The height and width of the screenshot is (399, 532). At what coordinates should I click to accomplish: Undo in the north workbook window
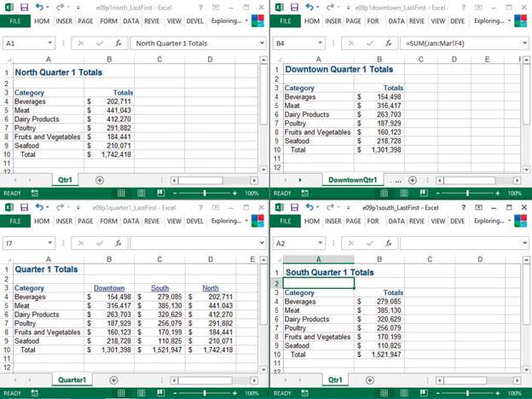coord(39,7)
